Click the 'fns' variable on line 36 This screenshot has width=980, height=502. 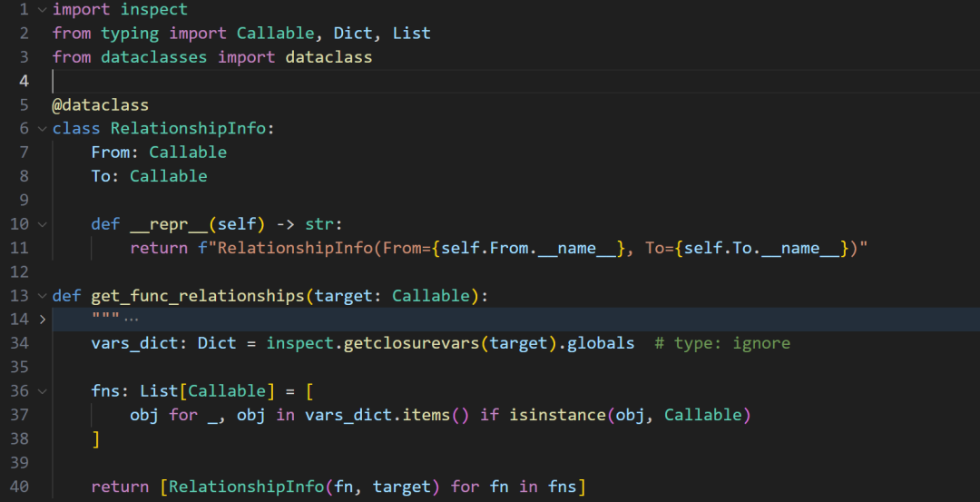click(x=105, y=391)
